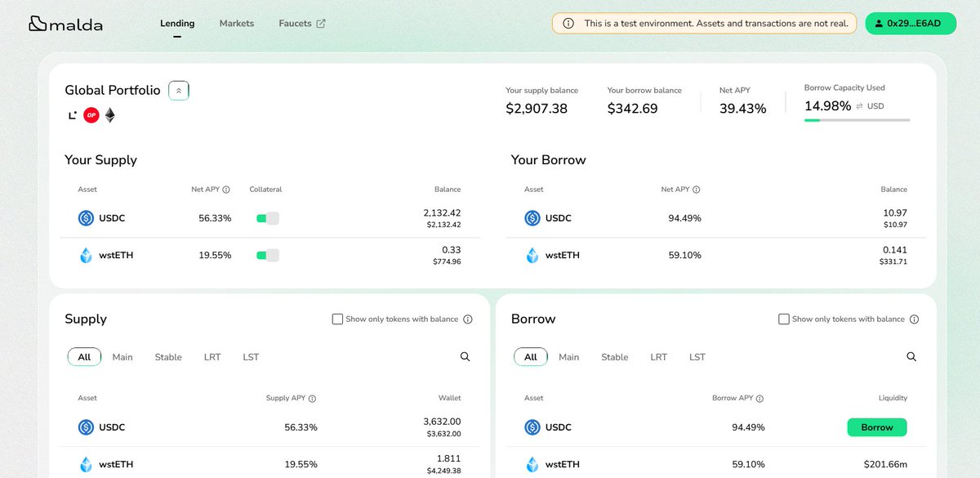
Task: Click the 2,132.42 USDC supply balance
Action: [x=442, y=213]
